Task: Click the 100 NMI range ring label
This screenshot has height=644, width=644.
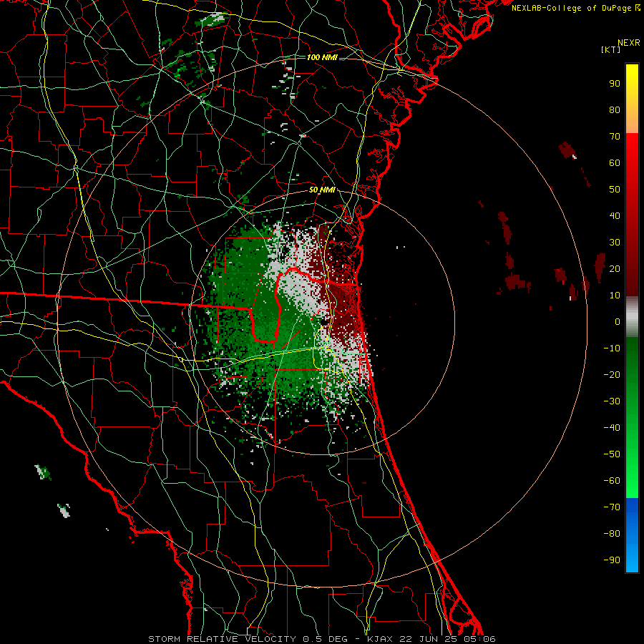Action: pyautogui.click(x=322, y=57)
